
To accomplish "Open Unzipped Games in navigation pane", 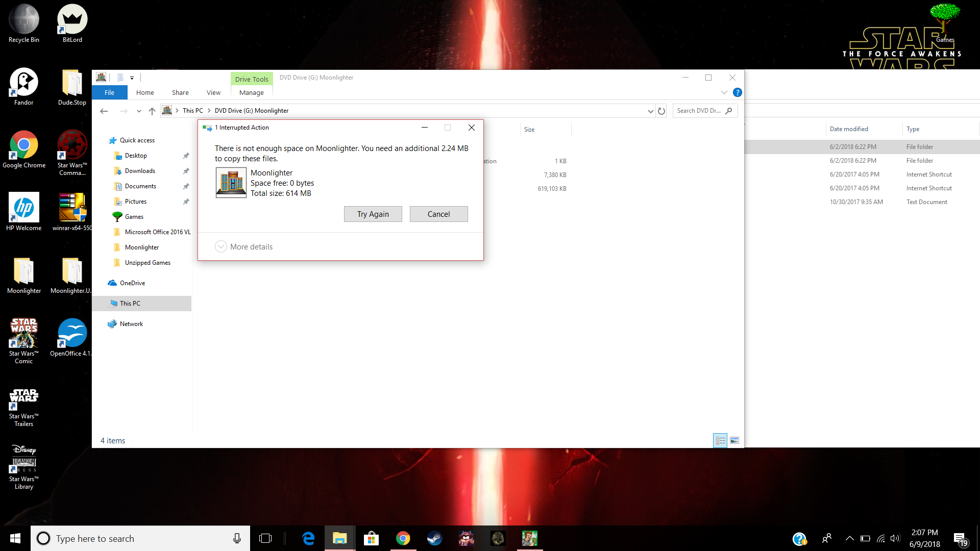I will (x=148, y=263).
